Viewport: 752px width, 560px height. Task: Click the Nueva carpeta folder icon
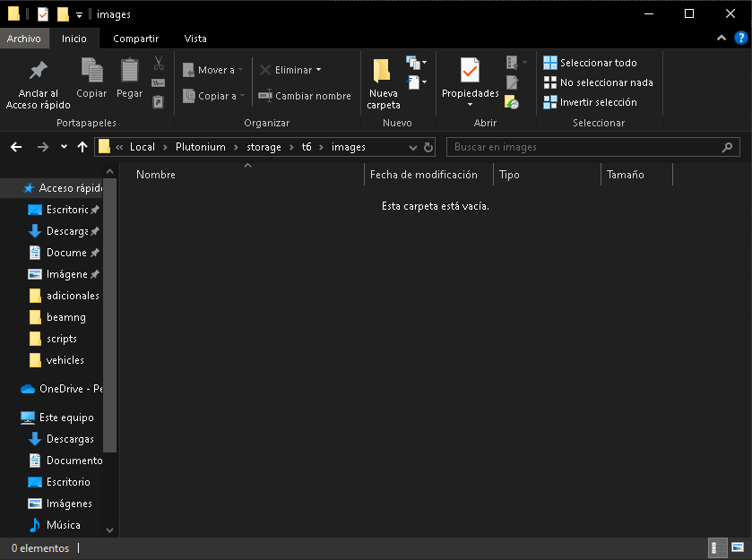point(382,71)
